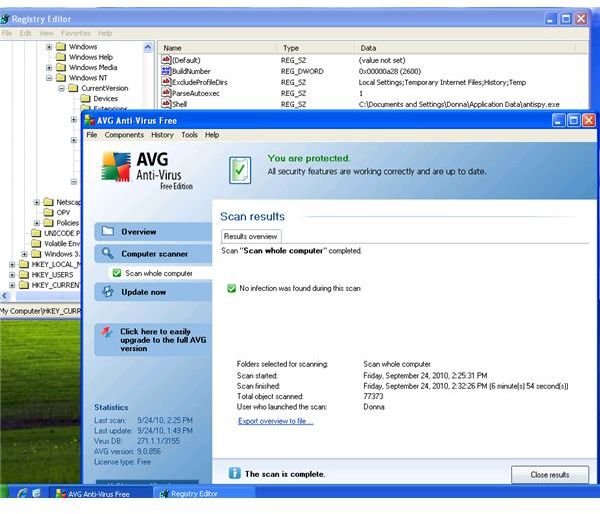Click the Windows Help folder icon

[x=61, y=57]
